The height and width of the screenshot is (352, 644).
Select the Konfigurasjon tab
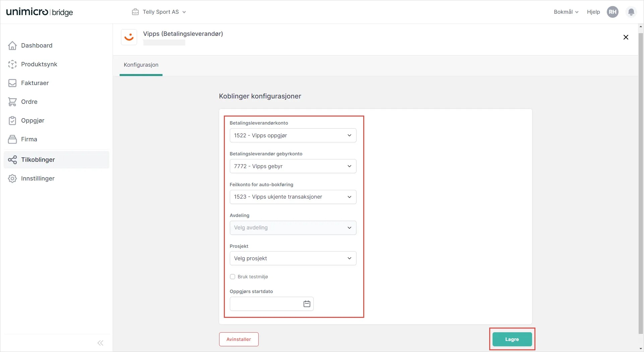pyautogui.click(x=141, y=65)
